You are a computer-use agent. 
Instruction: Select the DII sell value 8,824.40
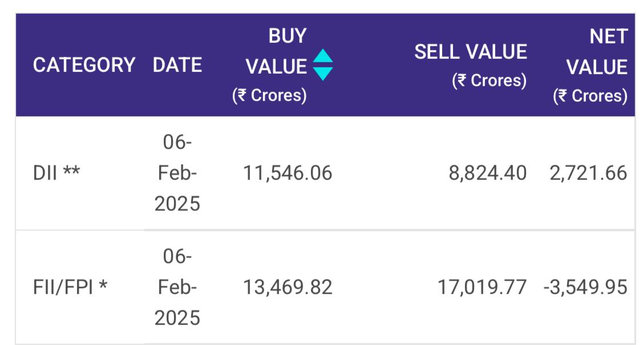click(488, 173)
